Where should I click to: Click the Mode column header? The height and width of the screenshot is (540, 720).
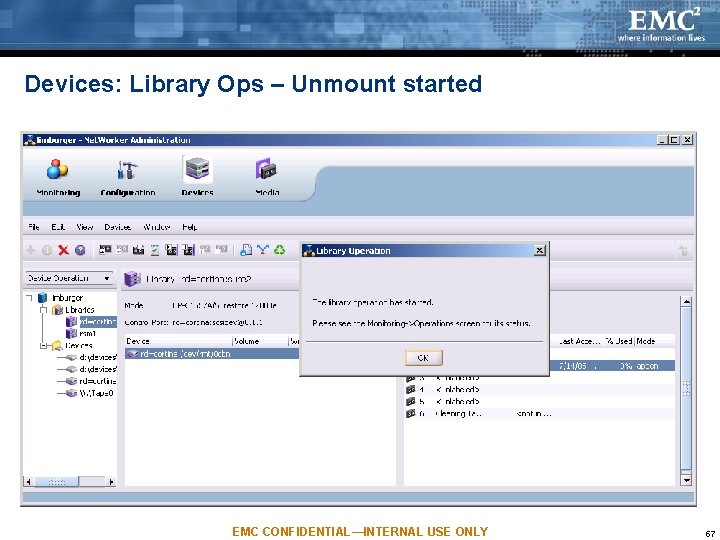(x=654, y=341)
